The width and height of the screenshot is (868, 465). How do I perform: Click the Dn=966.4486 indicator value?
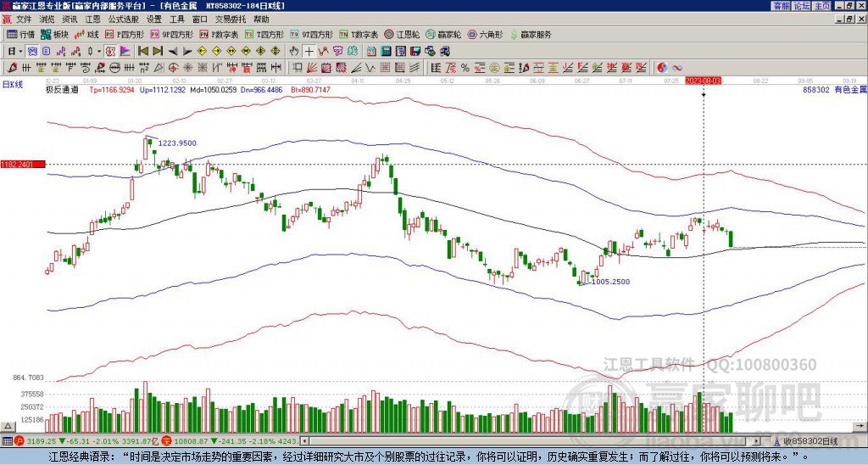click(x=261, y=90)
